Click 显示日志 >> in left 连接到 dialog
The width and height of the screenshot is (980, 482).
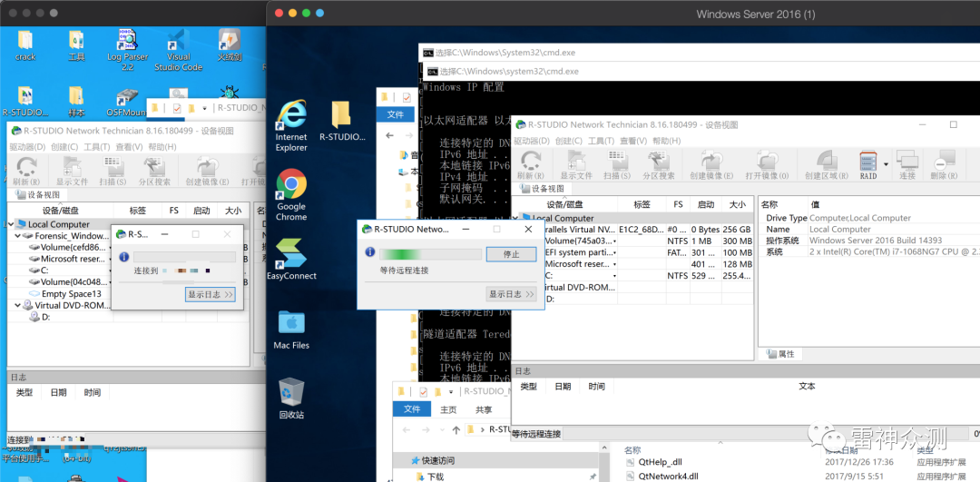211,294
